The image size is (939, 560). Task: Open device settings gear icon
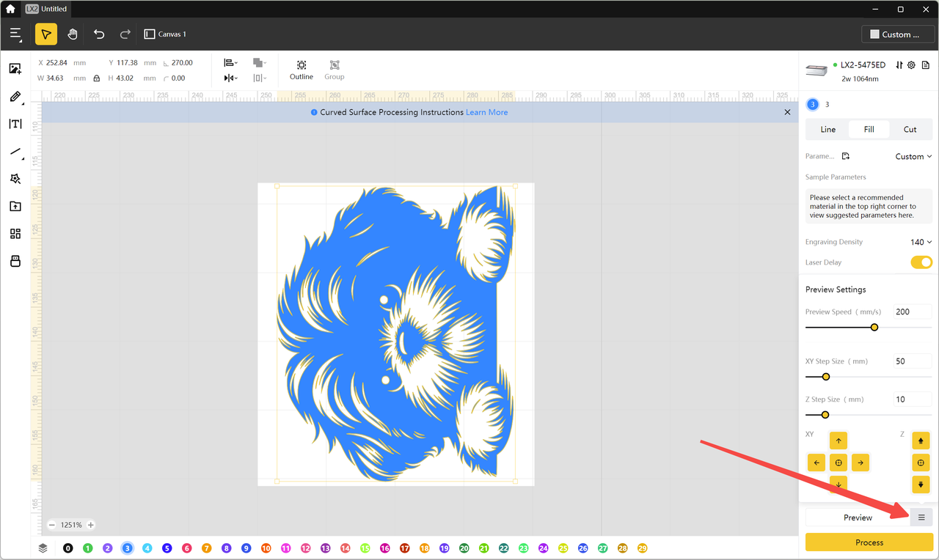click(x=911, y=65)
